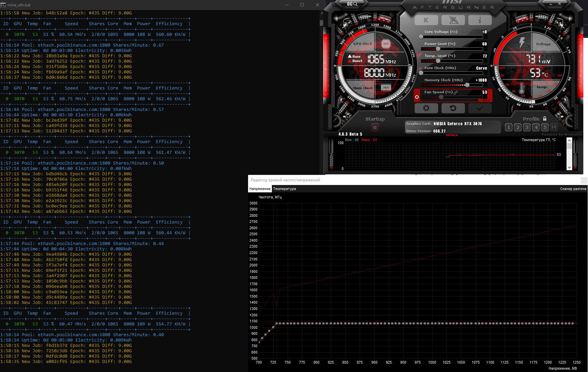The height and width of the screenshot is (372, 588).
Task: Open the mine_eth.bat window system menu icon
Action: 3,5
